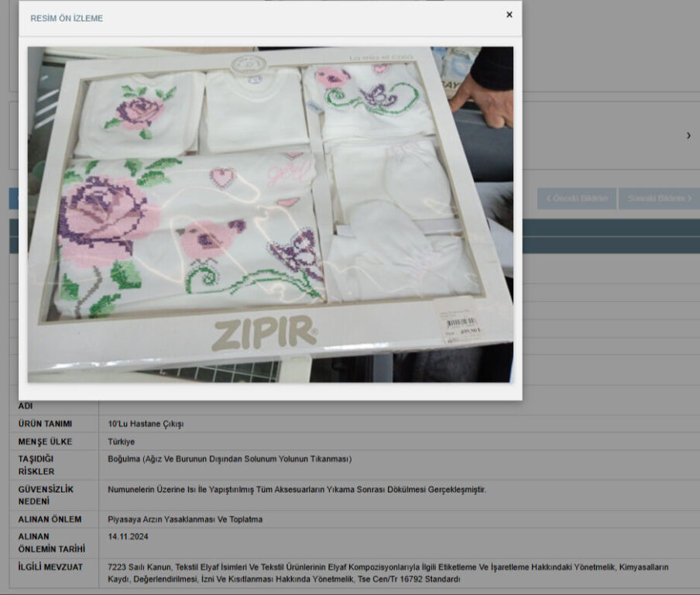Screen dimensions: 700x595
Task: Click the '7223 Sayılı Kanun' legislation text
Action: pos(140,567)
